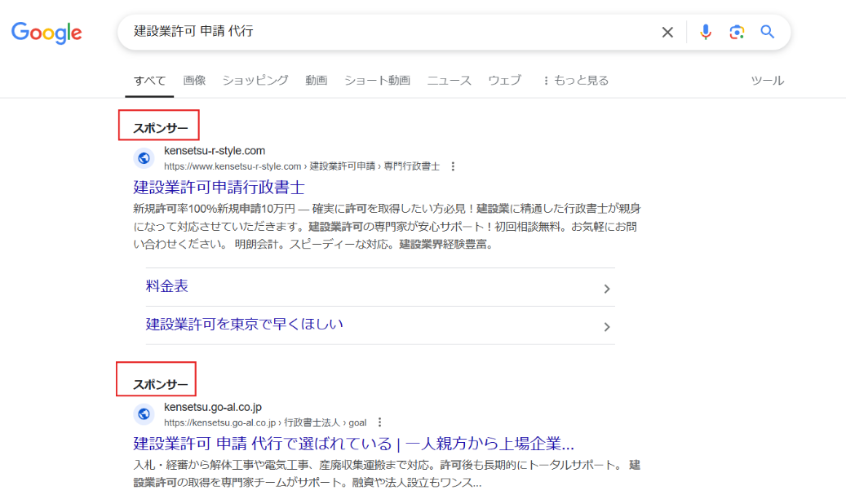Open Google Lens image search
Screen dimensions: 846x504
(736, 32)
